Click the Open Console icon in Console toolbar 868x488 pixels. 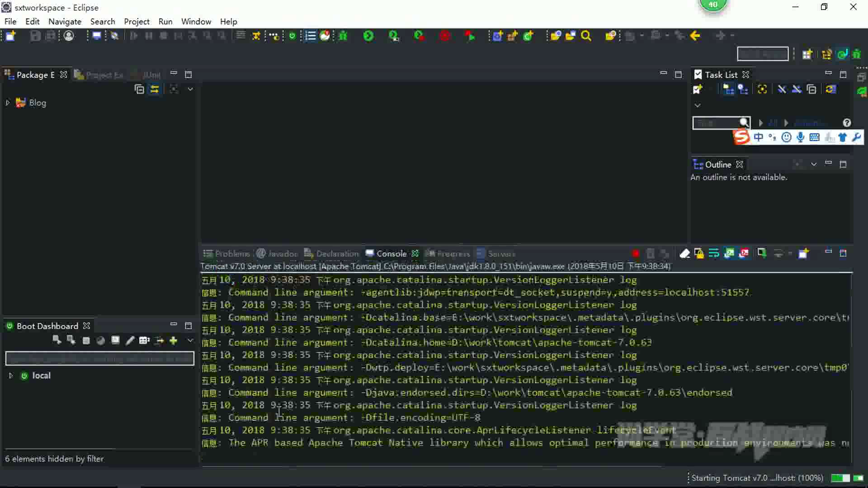click(803, 253)
